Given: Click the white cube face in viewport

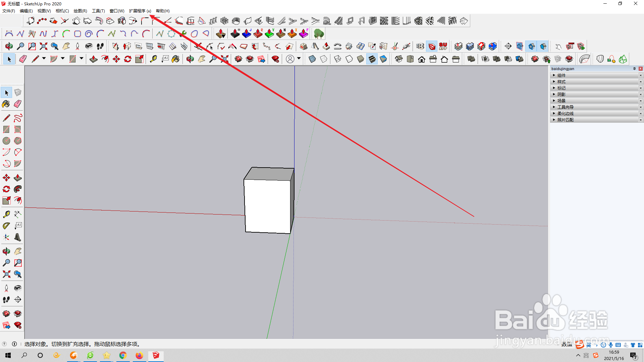Looking at the screenshot, I should pyautogui.click(x=267, y=206).
